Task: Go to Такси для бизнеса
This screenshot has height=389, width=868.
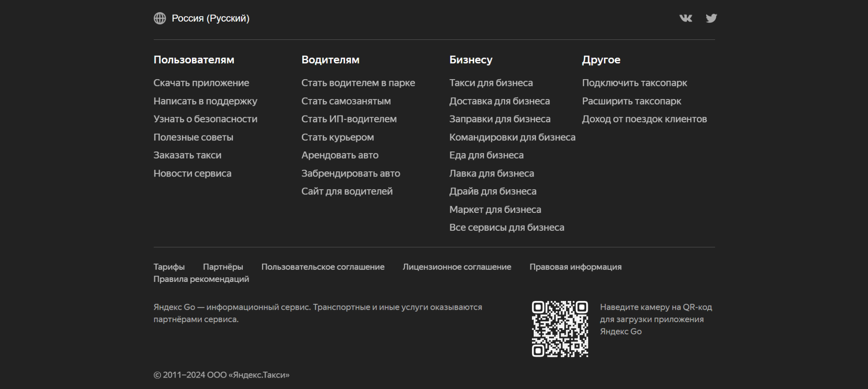Action: (491, 83)
